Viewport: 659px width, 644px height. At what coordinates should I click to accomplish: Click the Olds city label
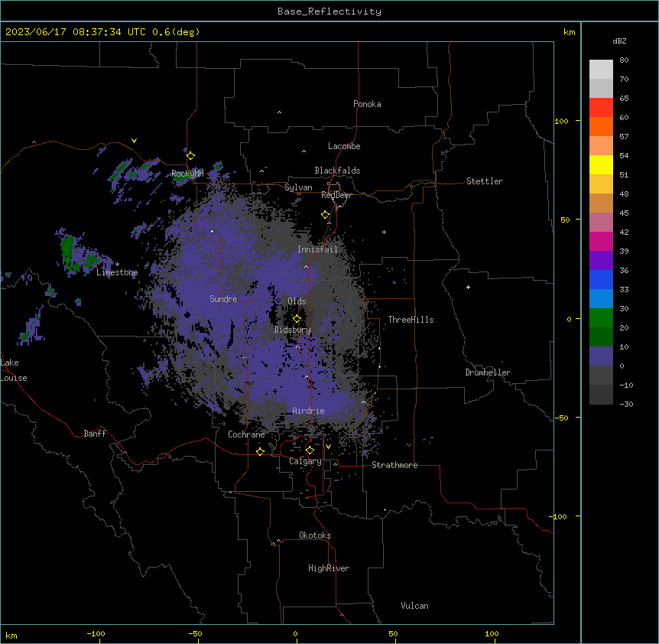click(x=297, y=301)
